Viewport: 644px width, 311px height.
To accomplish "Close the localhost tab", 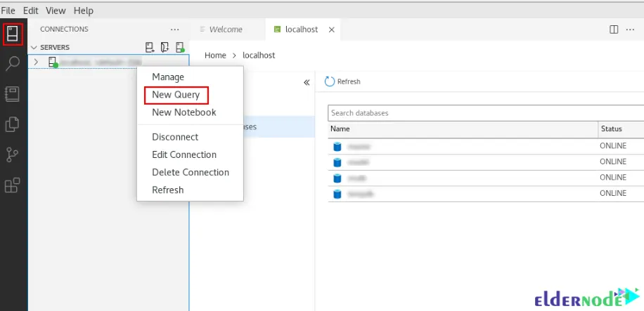I will point(331,29).
